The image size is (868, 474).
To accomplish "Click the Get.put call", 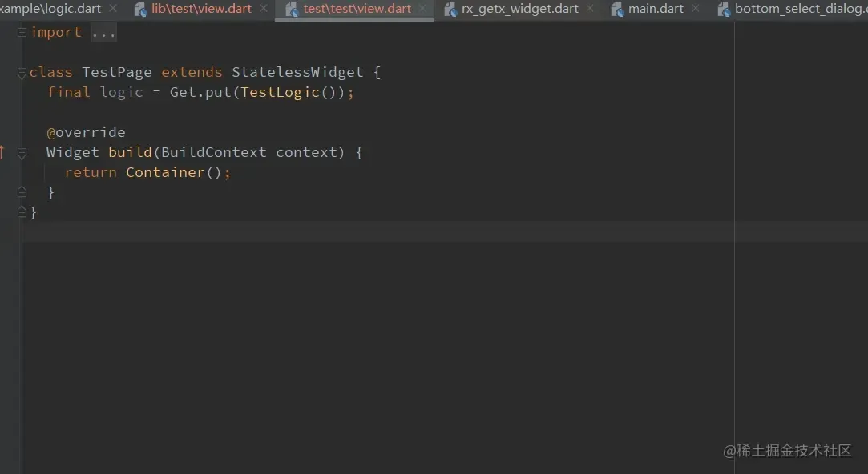I will point(200,92).
